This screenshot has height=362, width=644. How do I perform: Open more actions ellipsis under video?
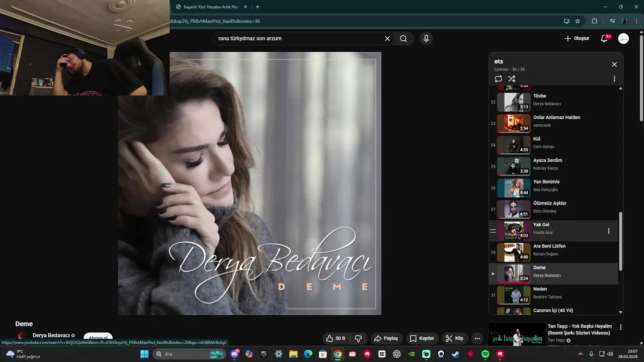tap(477, 338)
